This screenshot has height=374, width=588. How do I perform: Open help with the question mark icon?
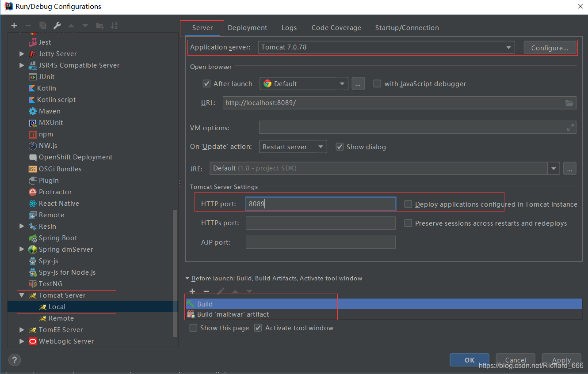[x=14, y=359]
